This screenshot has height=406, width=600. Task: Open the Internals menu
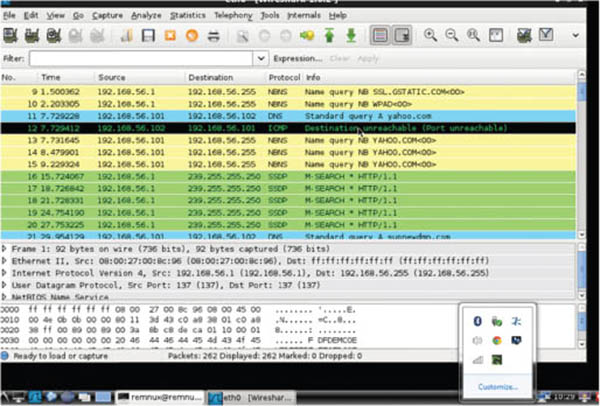tap(304, 16)
